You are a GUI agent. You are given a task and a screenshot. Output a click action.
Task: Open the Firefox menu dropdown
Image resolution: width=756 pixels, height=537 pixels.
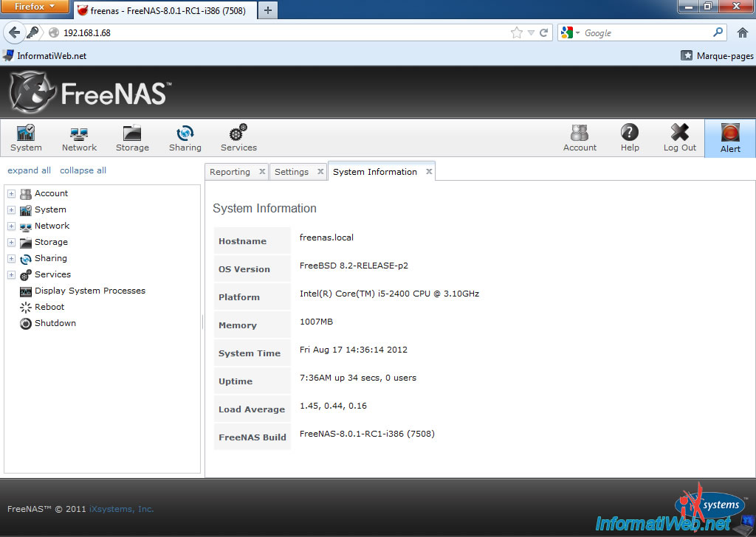35,7
